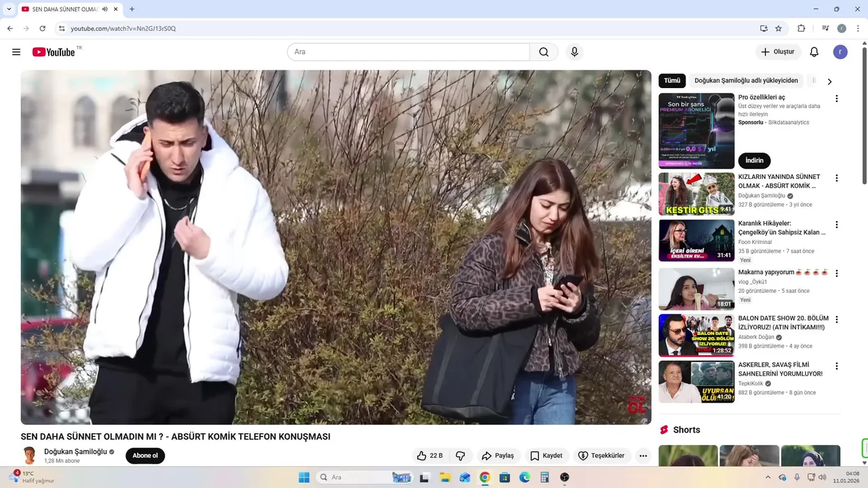
Task: Open more actions (three dots) under video
Action: pyautogui.click(x=643, y=455)
